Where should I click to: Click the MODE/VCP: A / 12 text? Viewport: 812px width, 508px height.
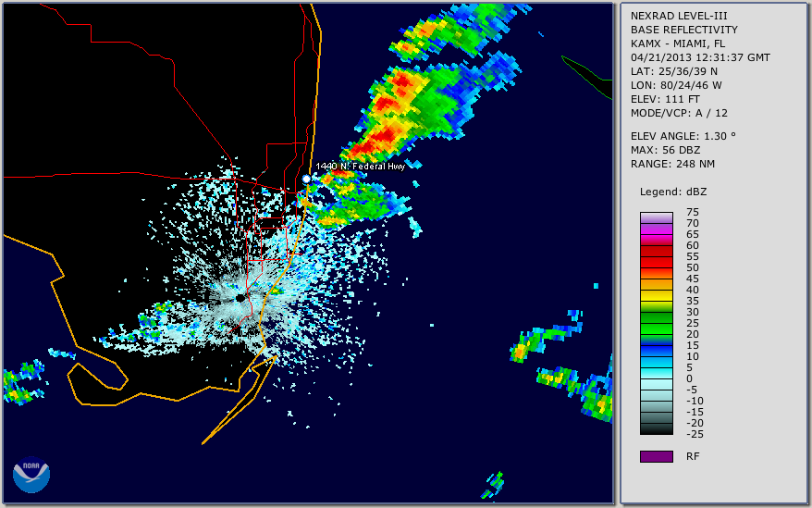coord(679,113)
